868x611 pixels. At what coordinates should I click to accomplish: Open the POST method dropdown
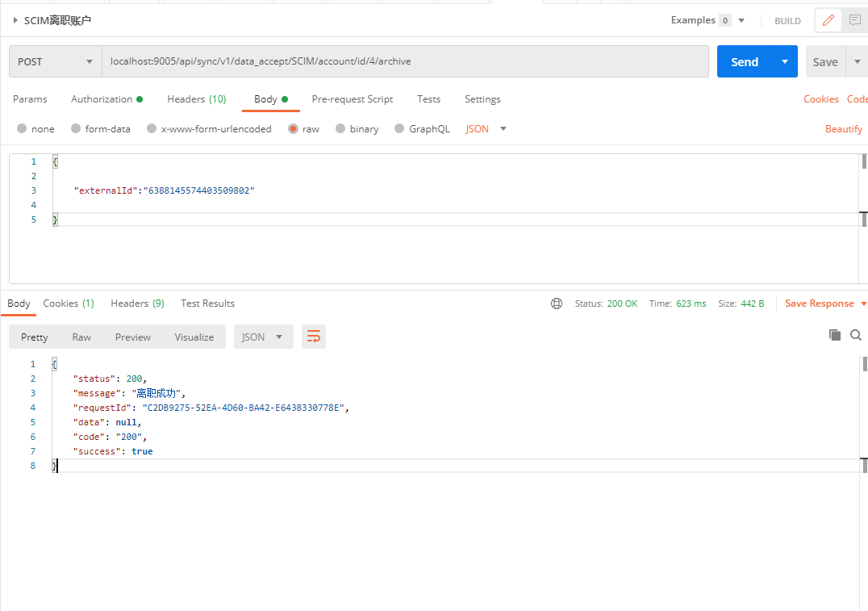click(x=55, y=61)
